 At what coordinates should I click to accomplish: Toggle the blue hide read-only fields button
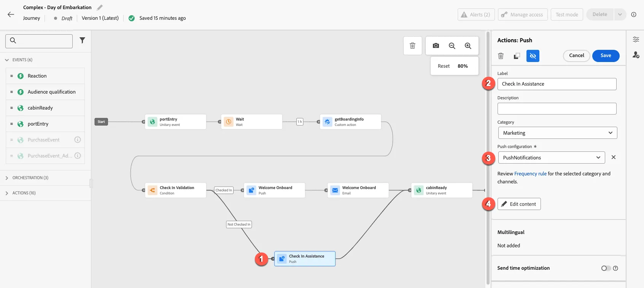coord(533,56)
